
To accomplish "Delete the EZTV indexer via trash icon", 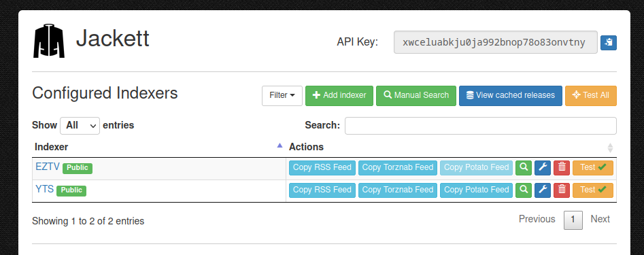I will pyautogui.click(x=562, y=167).
